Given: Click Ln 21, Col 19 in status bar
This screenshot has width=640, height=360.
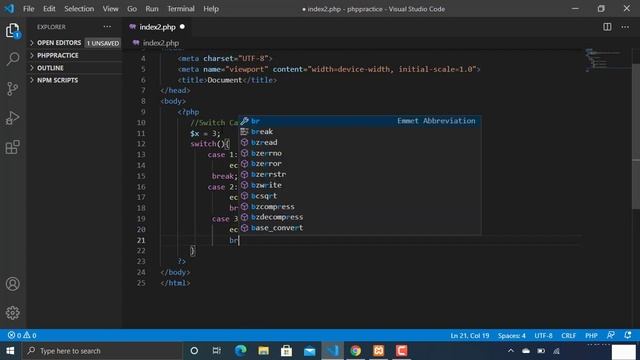Looking at the screenshot, I should pos(469,336).
